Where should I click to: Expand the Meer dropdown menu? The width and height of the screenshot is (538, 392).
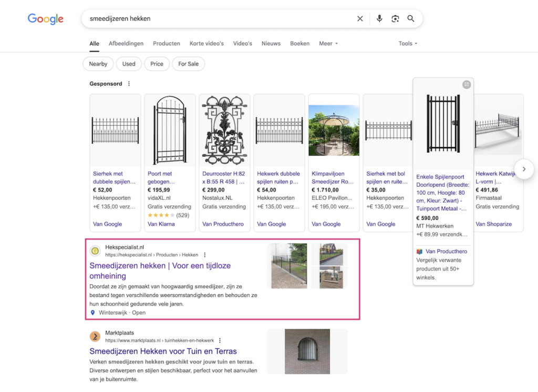pos(328,44)
